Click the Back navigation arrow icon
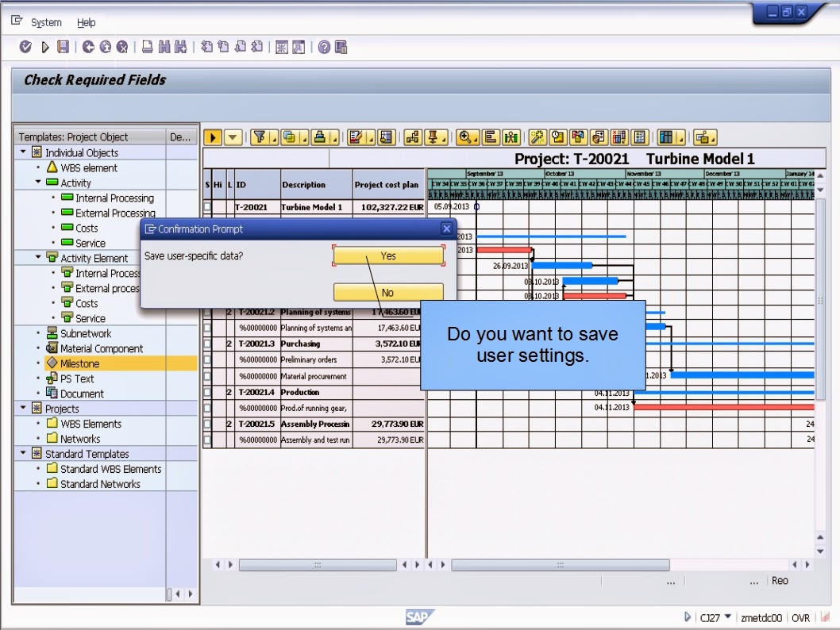 (87, 46)
